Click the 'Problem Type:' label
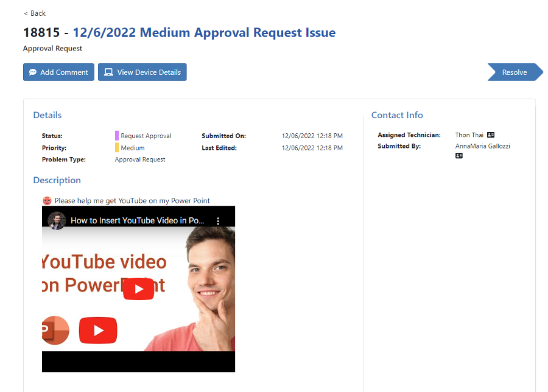 tap(64, 159)
